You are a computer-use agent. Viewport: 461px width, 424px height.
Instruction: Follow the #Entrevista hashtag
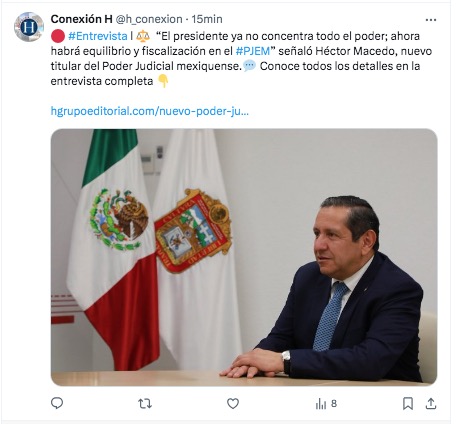[x=98, y=36]
